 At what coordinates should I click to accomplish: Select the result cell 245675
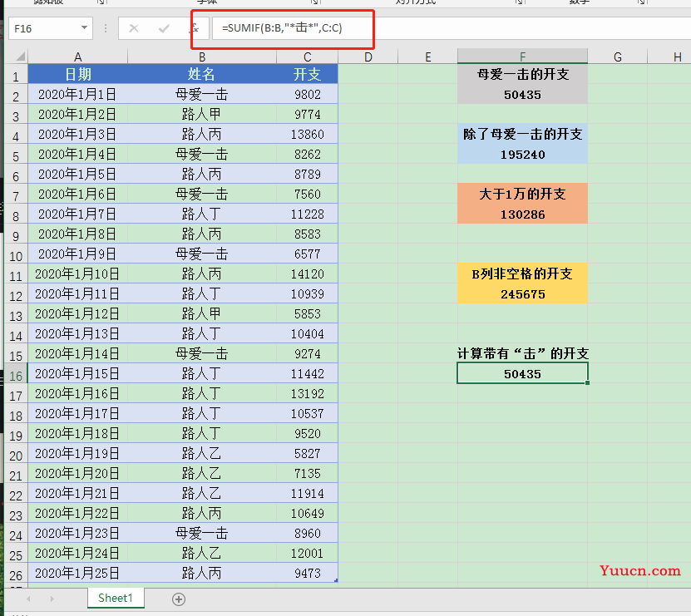522,294
